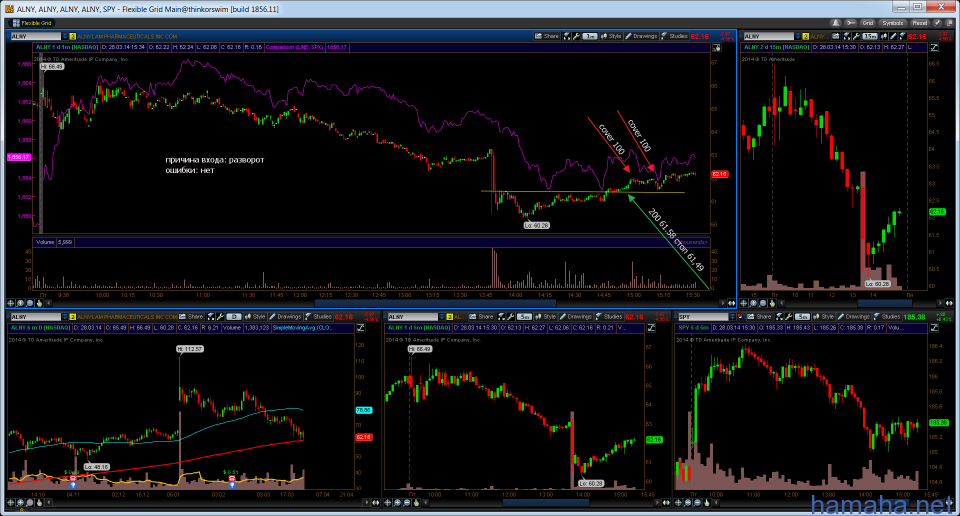Expand the symbol dropdown in the main 1m chart
Screen dimensions: 960x516
click(64, 36)
